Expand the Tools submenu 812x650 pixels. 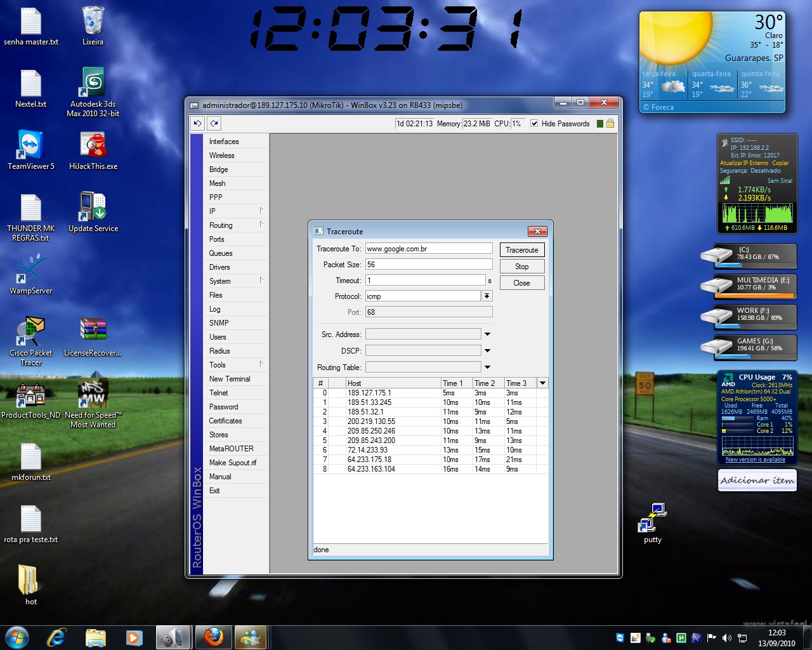point(237,364)
